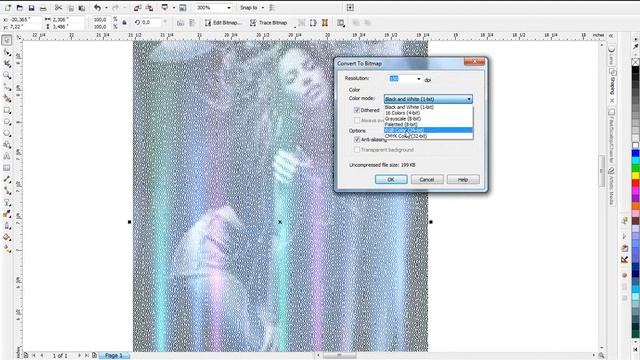This screenshot has width=640, height=360.
Task: Select the Interactive Fill tool
Action: point(7,249)
